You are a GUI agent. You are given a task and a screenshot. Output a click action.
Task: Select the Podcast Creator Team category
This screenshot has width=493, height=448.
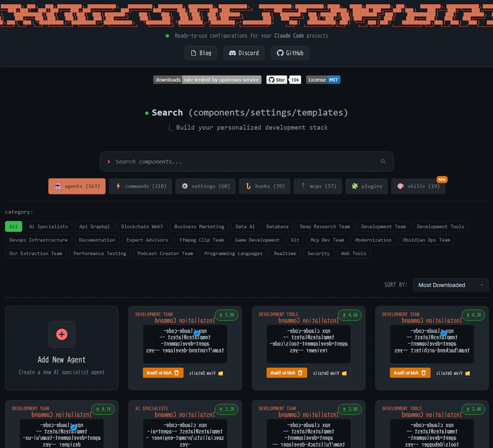(x=165, y=254)
